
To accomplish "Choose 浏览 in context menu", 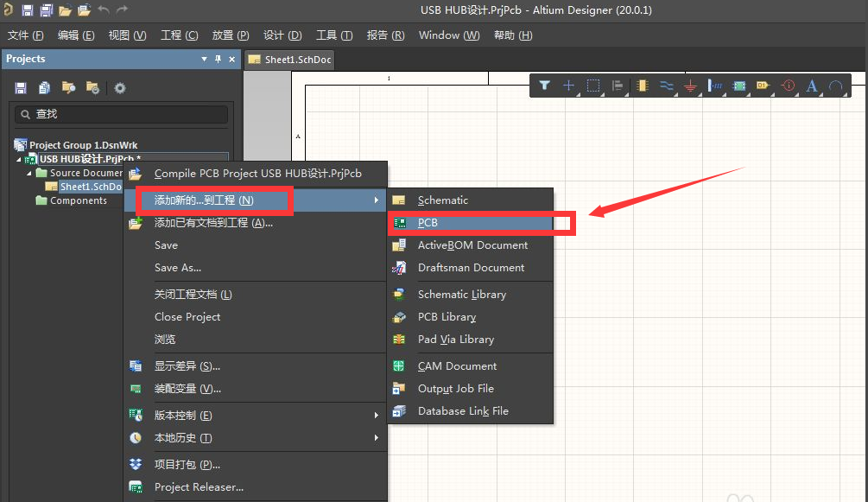I will click(x=256, y=339).
